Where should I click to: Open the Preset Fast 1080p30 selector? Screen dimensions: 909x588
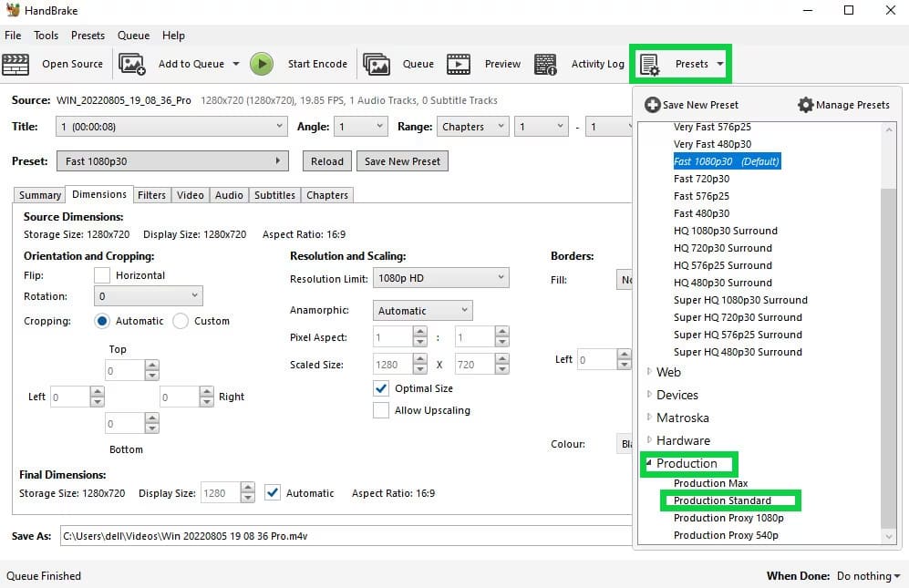(x=172, y=161)
